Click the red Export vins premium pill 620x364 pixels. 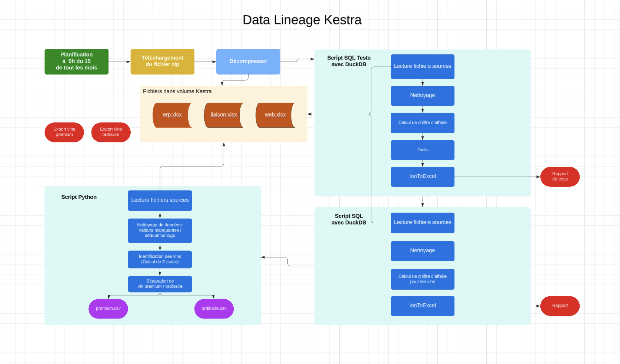64,132
